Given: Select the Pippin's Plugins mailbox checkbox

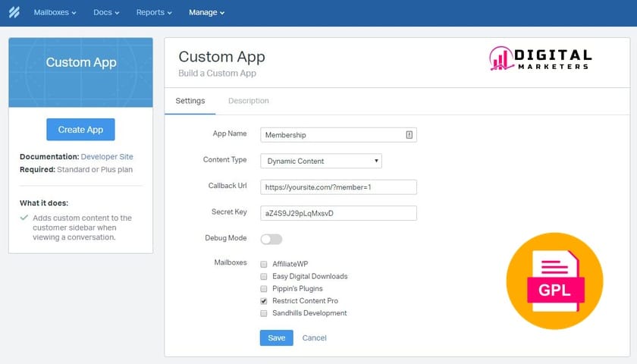Looking at the screenshot, I should tap(264, 289).
